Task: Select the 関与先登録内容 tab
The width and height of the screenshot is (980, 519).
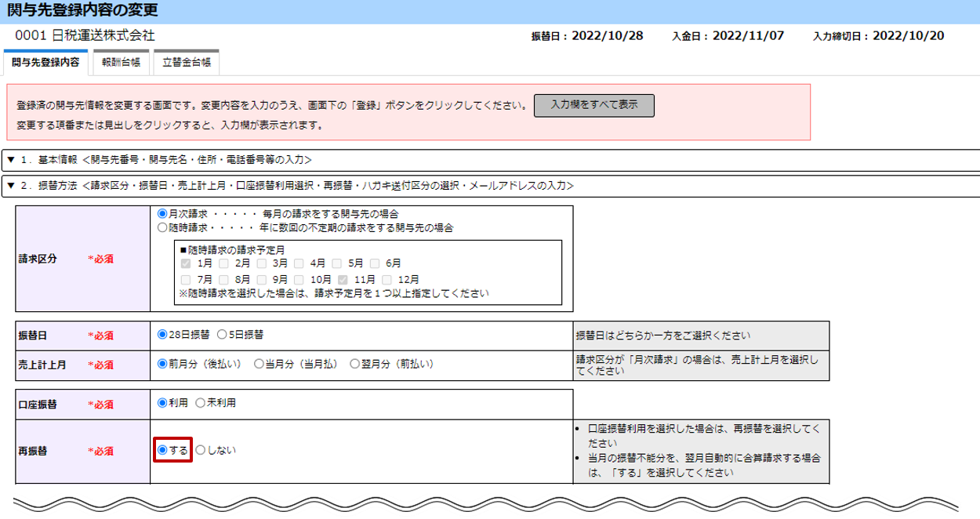Action: pos(45,63)
